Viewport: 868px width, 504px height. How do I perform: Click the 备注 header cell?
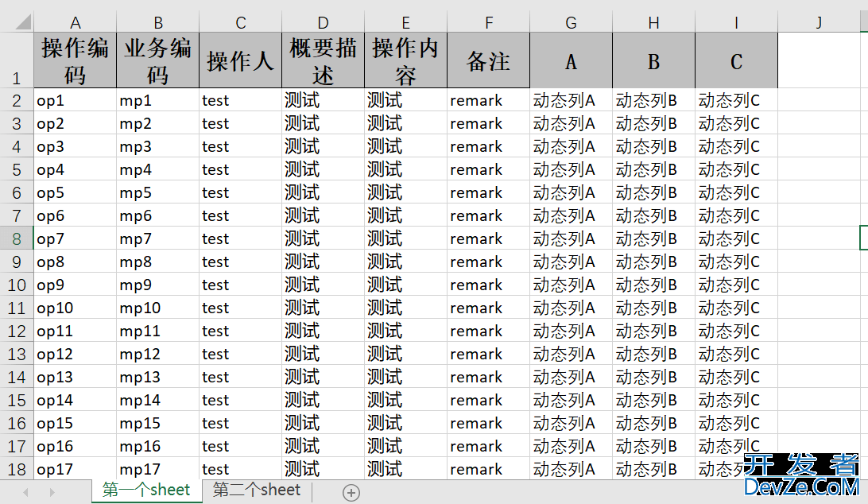coord(488,60)
